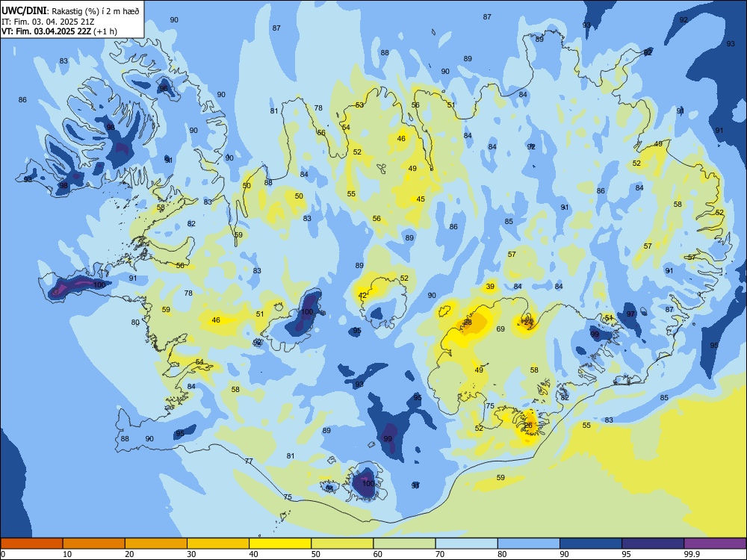Image resolution: width=747 pixels, height=560 pixels.
Task: Click the '28' humidity value on the map
Action: pyautogui.click(x=468, y=323)
